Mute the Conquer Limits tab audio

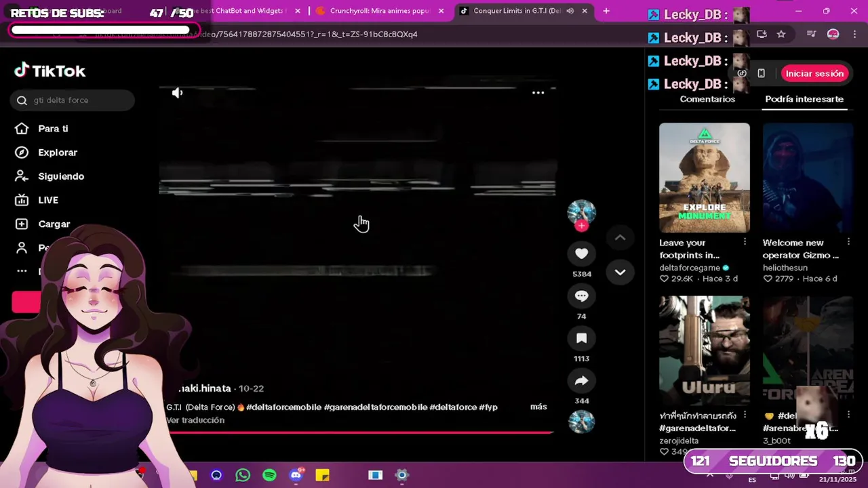coord(570,11)
